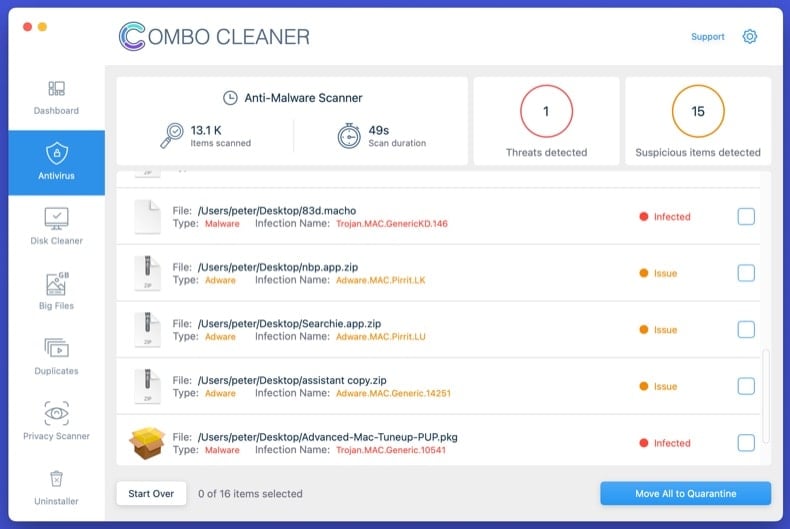Check the box for assistant copy.zip

coord(746,386)
